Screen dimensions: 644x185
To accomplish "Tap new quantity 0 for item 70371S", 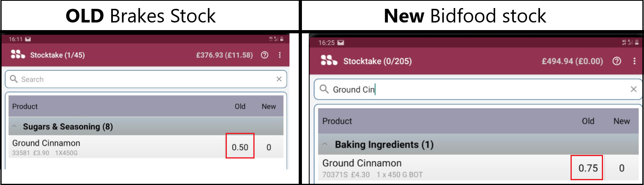I will [622, 168].
